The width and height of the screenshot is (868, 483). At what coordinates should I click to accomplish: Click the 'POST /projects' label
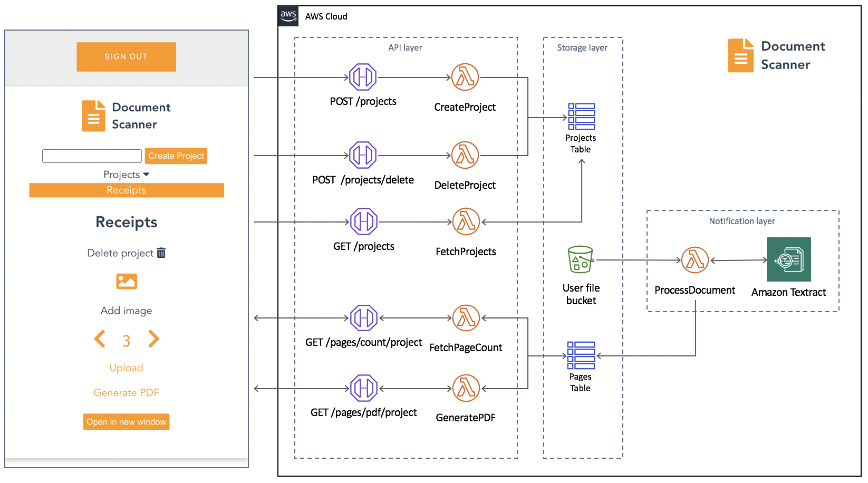coord(363,101)
